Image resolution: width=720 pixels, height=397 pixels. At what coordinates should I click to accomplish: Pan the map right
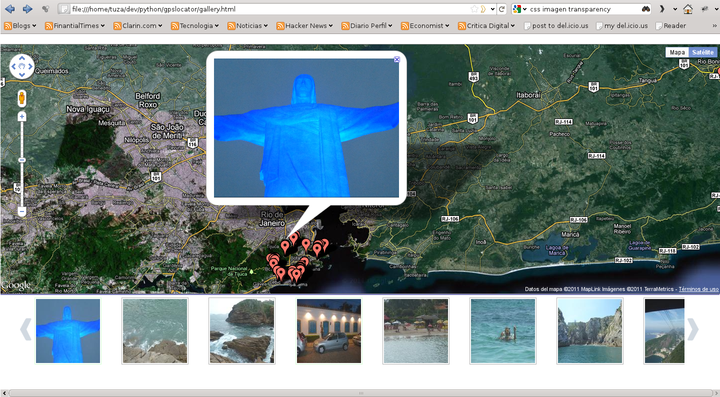point(30,67)
